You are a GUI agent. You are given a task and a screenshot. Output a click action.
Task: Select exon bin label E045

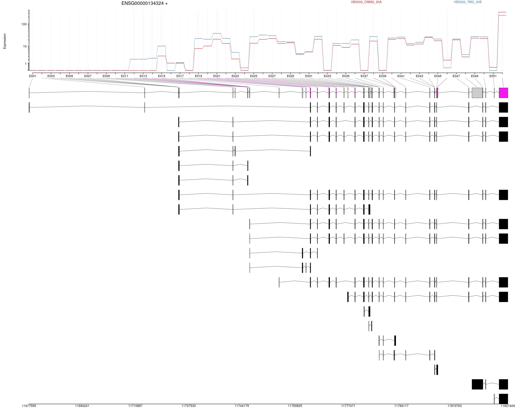click(x=438, y=76)
